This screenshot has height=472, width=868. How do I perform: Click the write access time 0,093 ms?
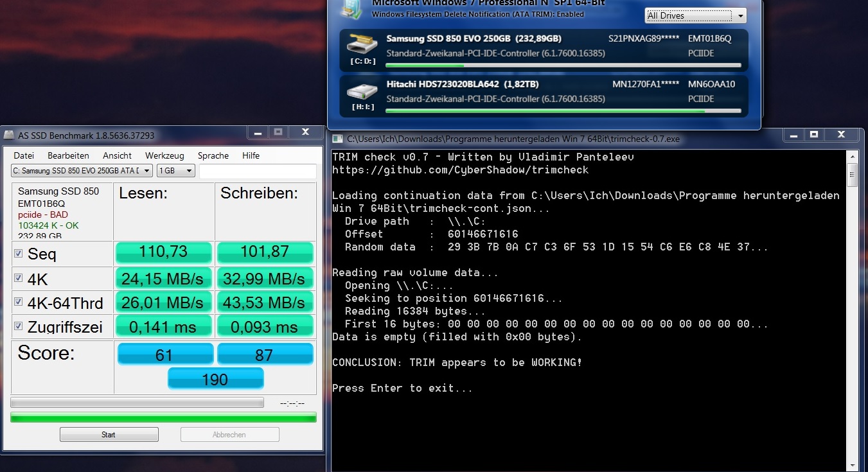pyautogui.click(x=265, y=326)
